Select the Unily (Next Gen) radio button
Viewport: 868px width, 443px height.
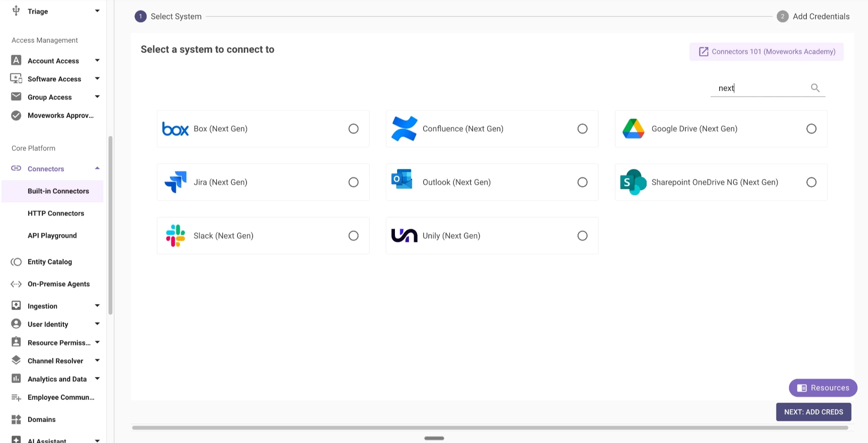[x=582, y=235]
